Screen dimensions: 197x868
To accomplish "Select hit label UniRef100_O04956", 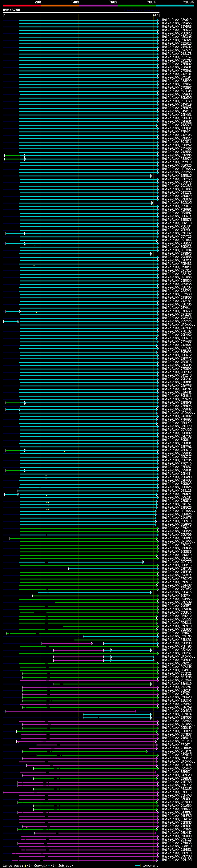I will tap(177, 599).
